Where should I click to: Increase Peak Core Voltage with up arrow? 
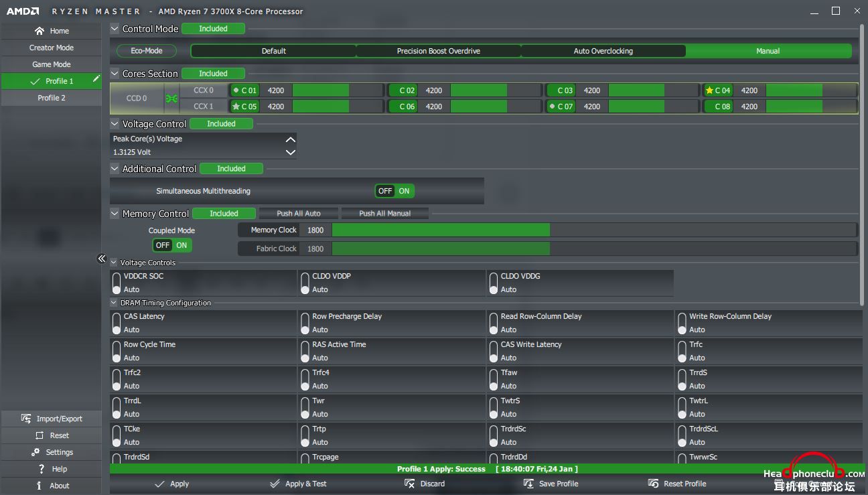tap(290, 139)
